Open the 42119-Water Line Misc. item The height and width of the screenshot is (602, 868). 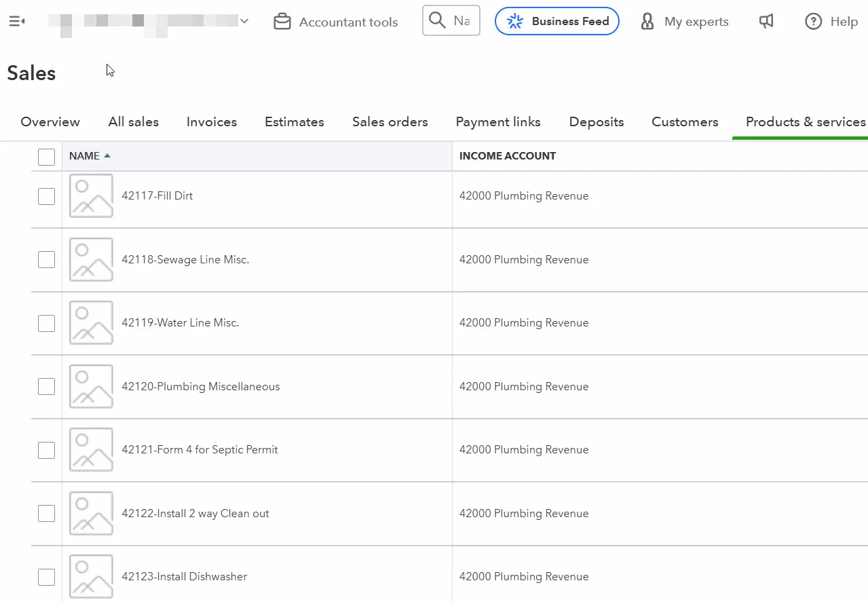tap(180, 323)
